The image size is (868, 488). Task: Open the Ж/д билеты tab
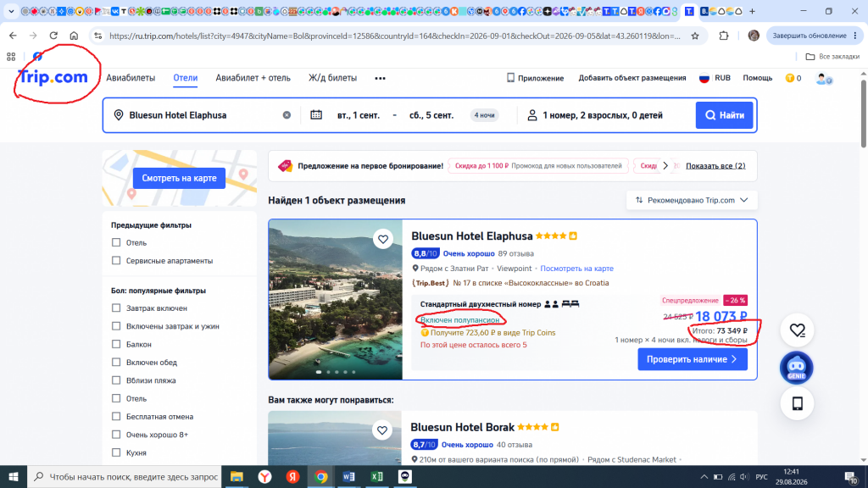[x=332, y=78]
